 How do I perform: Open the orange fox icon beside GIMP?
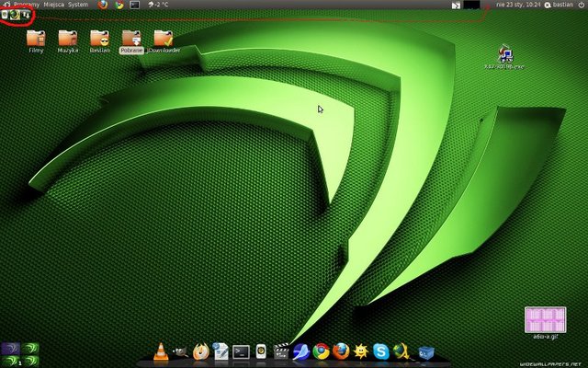coord(200,351)
